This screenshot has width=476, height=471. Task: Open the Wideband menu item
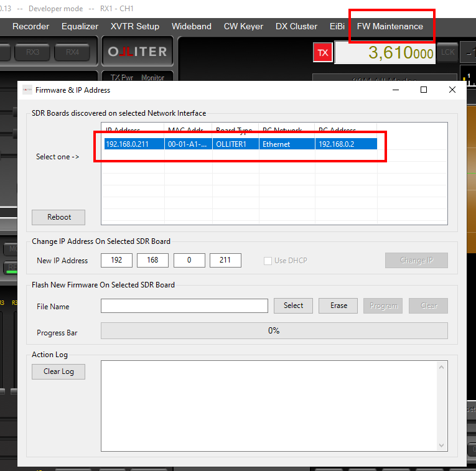click(191, 26)
